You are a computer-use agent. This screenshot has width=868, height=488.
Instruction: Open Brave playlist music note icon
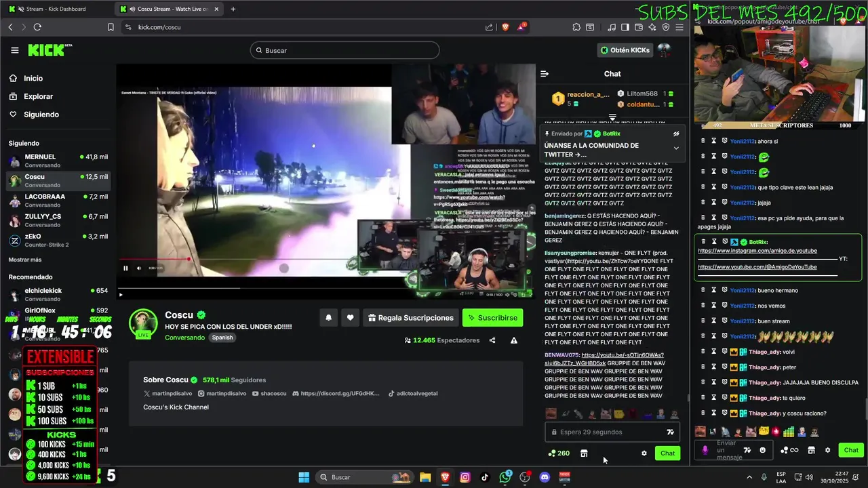click(612, 27)
